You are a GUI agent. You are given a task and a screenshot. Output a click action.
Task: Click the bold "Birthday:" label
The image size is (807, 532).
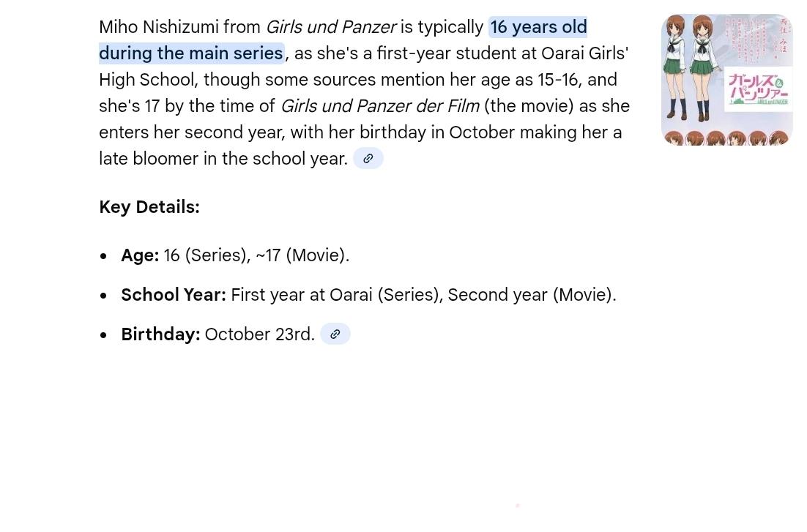click(160, 334)
